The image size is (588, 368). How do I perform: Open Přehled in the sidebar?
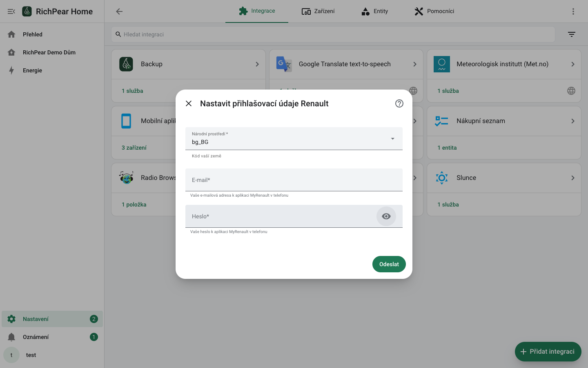click(52, 34)
